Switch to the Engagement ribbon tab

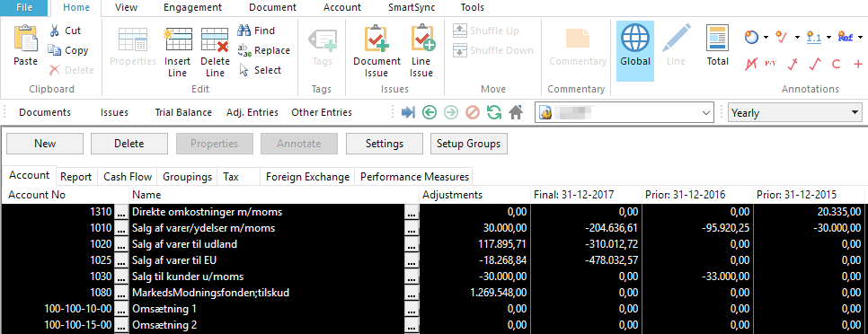tap(192, 8)
